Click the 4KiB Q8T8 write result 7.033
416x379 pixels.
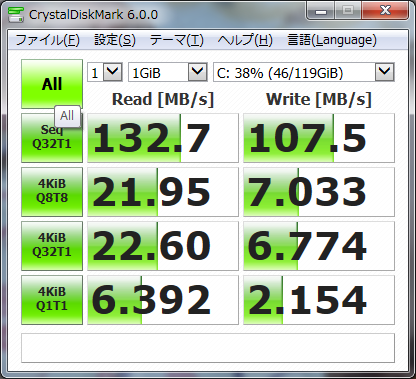(x=319, y=192)
